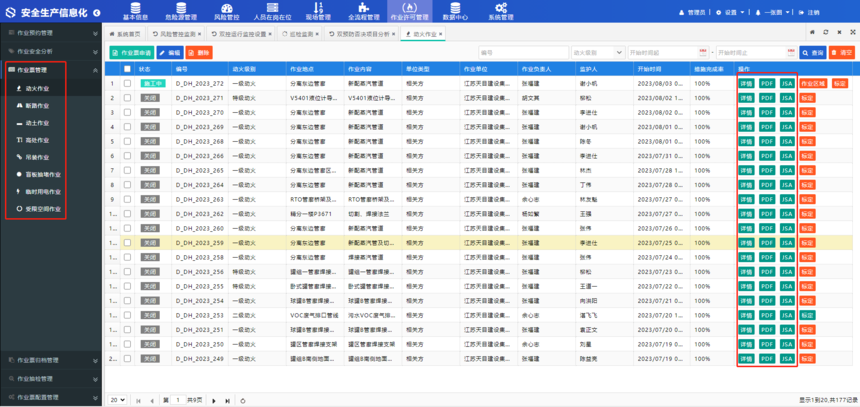Image resolution: width=860 pixels, height=407 pixels.
Task: Toggle the select-all checkbox in the table header
Action: (x=127, y=69)
